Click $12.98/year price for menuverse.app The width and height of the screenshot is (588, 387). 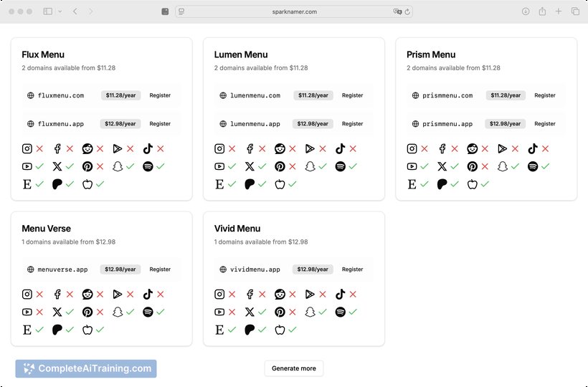(120, 269)
